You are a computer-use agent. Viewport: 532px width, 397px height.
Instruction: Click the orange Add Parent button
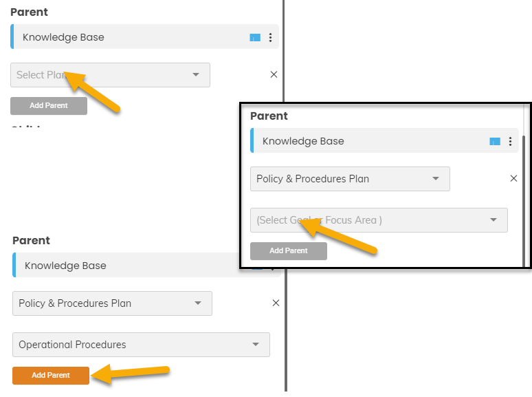coord(51,375)
